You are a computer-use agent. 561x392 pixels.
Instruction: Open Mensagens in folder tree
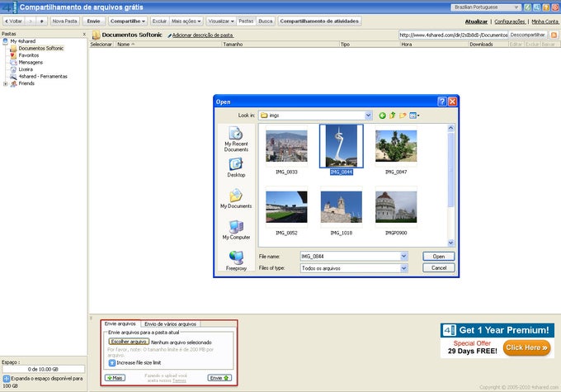click(31, 62)
